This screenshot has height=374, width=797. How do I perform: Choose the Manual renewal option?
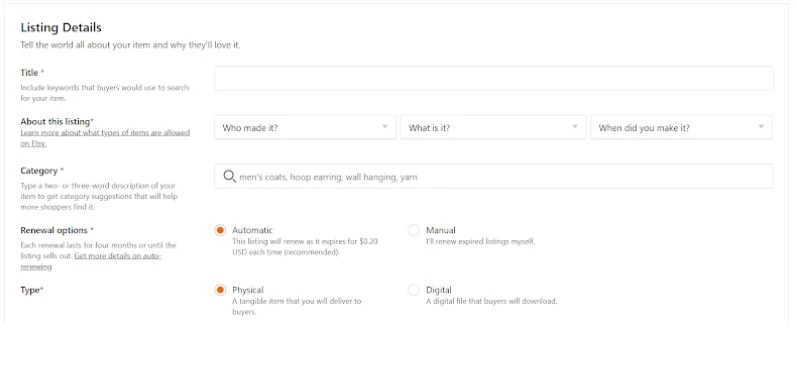point(414,230)
